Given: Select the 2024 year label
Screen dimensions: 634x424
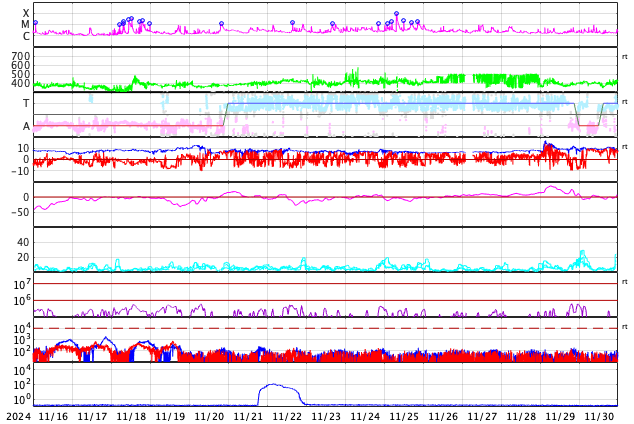Looking at the screenshot, I should coord(19,416).
